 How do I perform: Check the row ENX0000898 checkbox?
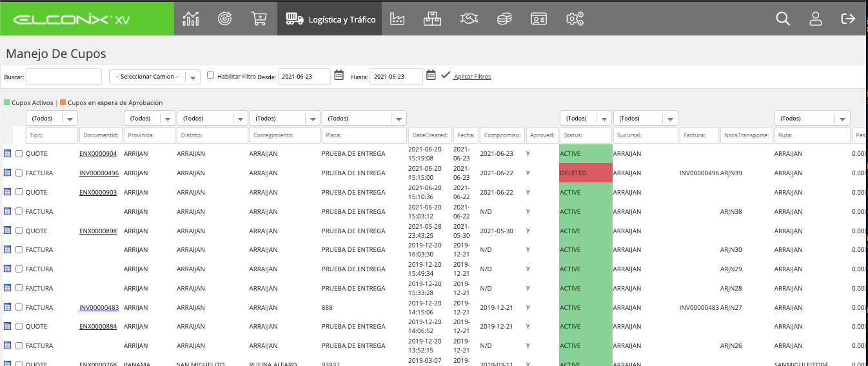click(19, 231)
